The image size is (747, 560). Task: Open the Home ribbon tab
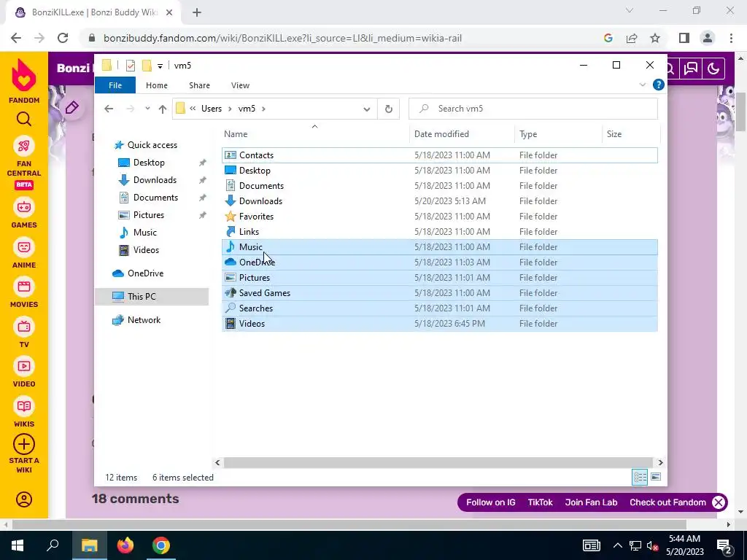click(157, 85)
